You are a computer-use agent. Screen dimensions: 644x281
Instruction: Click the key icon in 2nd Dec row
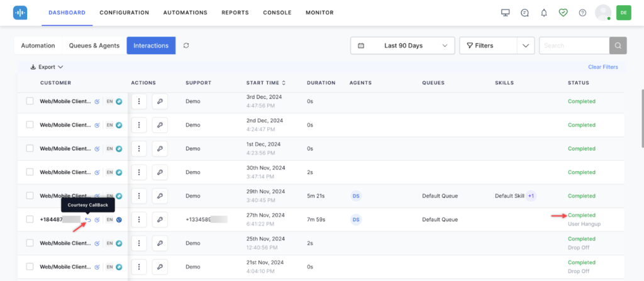160,125
